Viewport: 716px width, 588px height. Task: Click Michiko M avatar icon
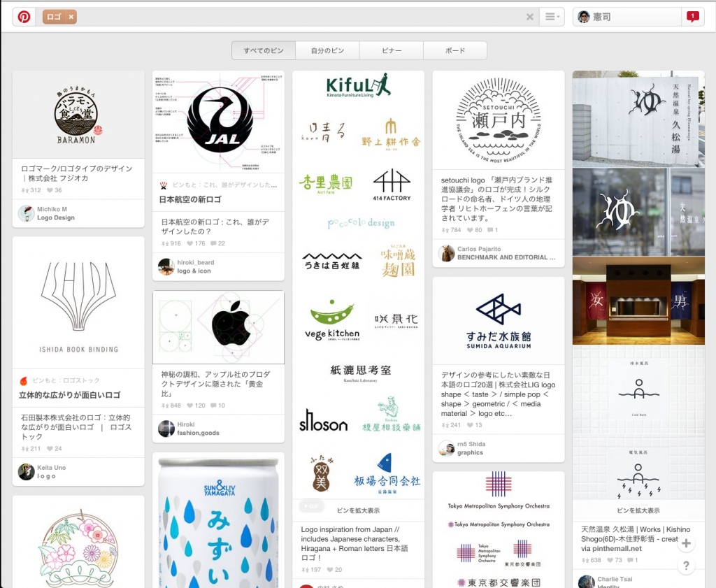(26, 213)
